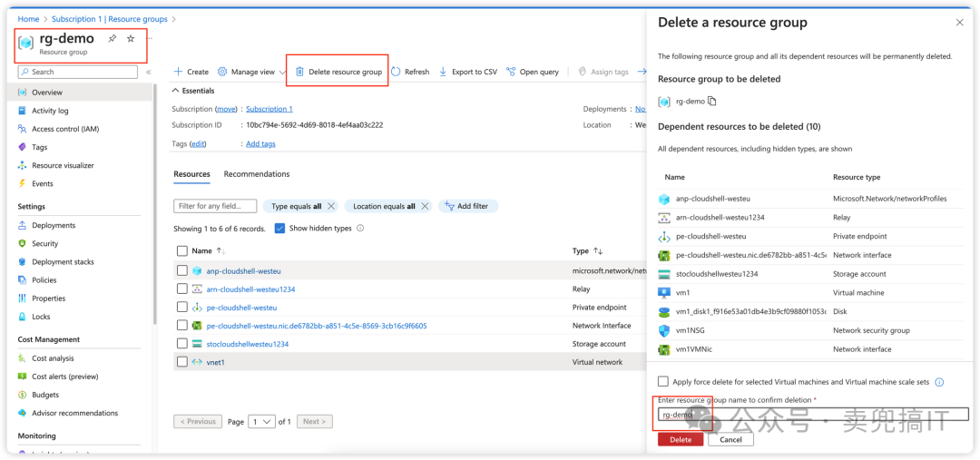The height and width of the screenshot is (460, 980).
Task: Go to Home breadcrumb
Action: click(28, 19)
